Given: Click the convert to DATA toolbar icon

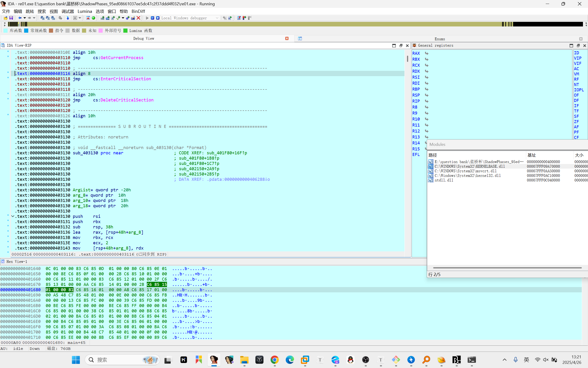Looking at the screenshot, I should click(108, 18).
